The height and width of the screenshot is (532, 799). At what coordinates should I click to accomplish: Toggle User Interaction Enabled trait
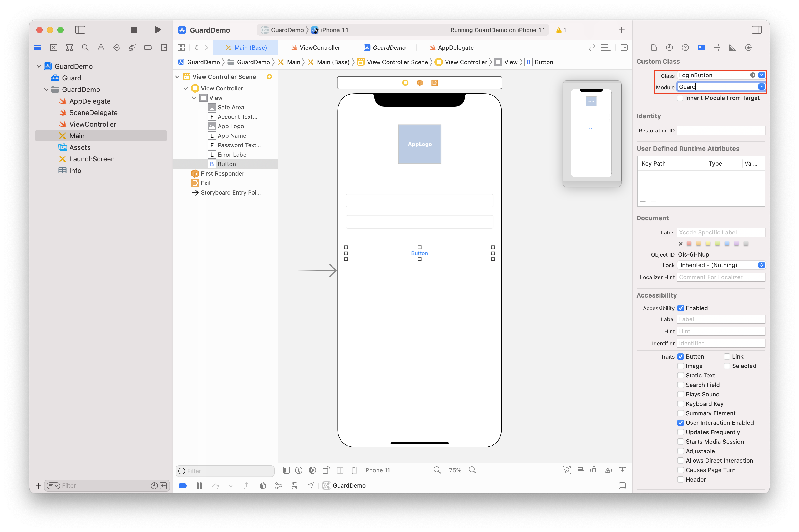click(x=681, y=422)
